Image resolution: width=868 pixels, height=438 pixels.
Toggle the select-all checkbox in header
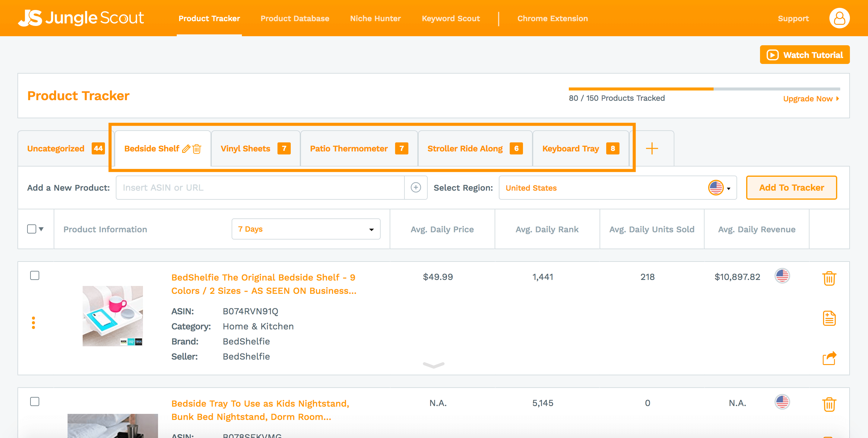click(32, 229)
